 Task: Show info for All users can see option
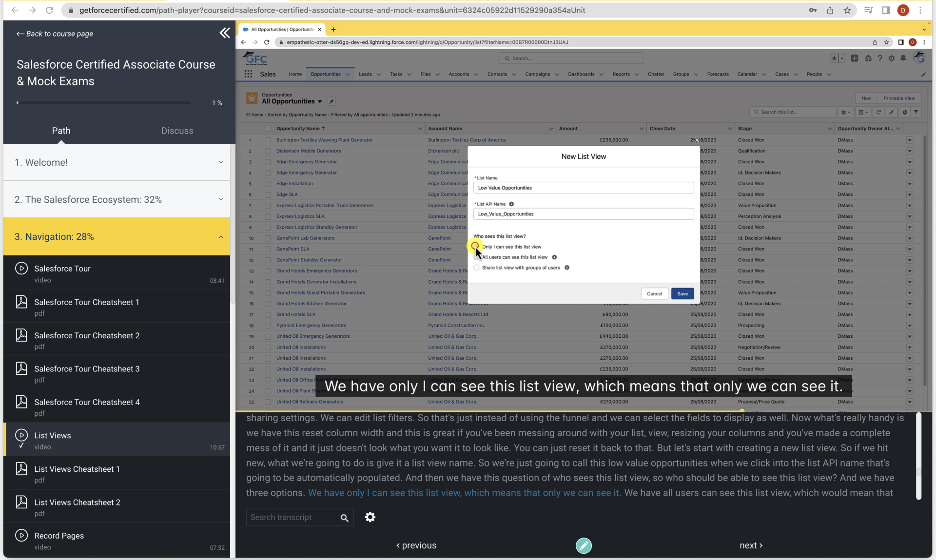pos(554,257)
